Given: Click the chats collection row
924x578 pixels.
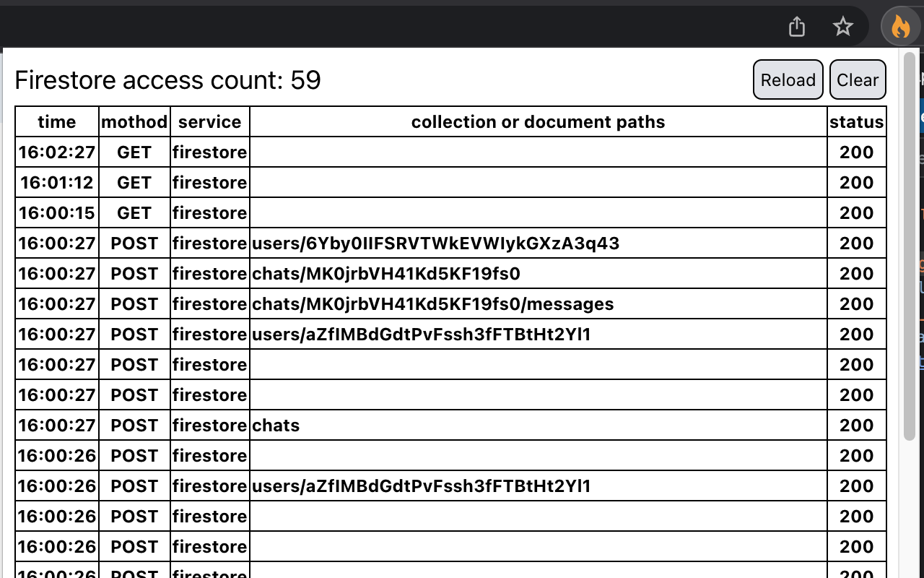Looking at the screenshot, I should 276,425.
